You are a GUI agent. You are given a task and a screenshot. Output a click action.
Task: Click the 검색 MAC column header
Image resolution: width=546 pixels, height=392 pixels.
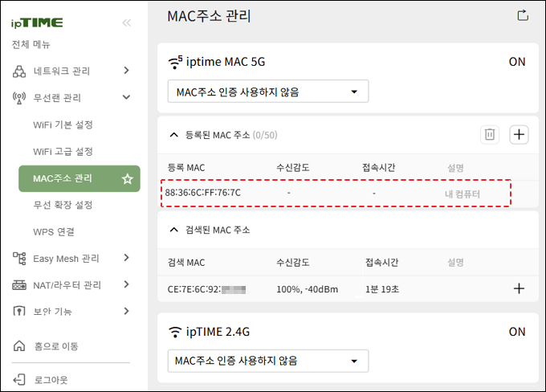point(186,263)
